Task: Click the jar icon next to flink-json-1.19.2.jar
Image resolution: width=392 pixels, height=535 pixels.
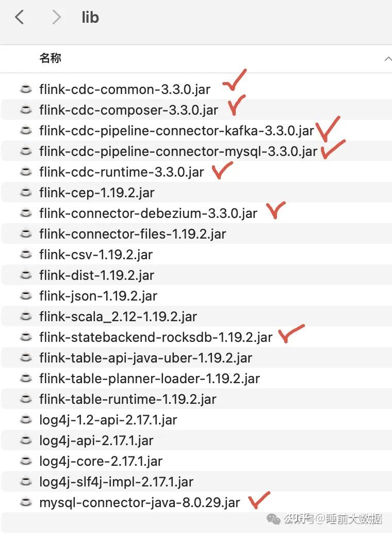Action: tap(26, 295)
